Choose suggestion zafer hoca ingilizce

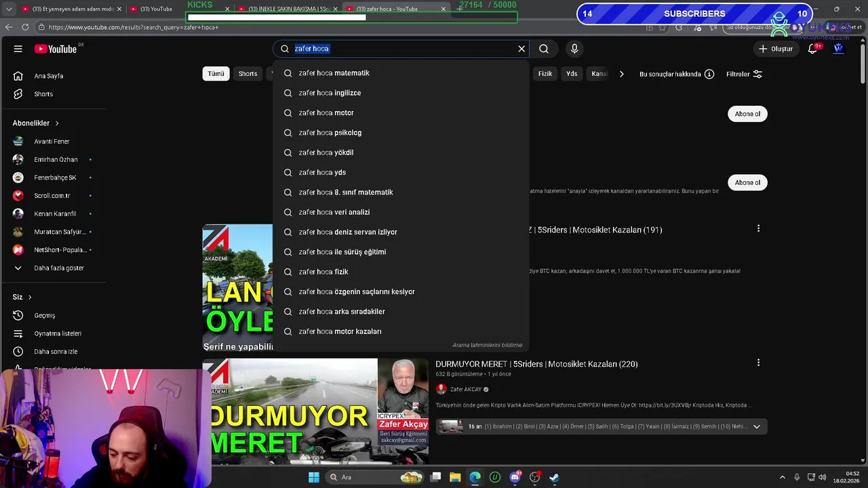click(x=401, y=93)
